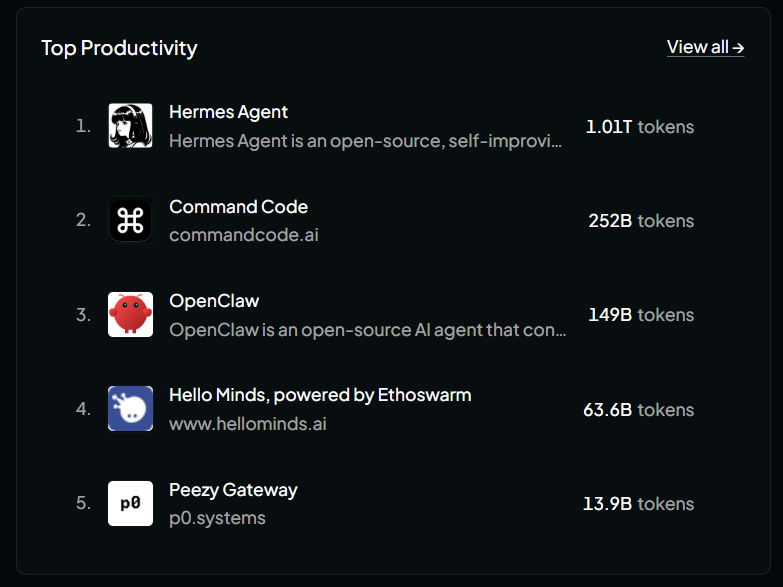Click OpenClaw open-source description text

[368, 330]
